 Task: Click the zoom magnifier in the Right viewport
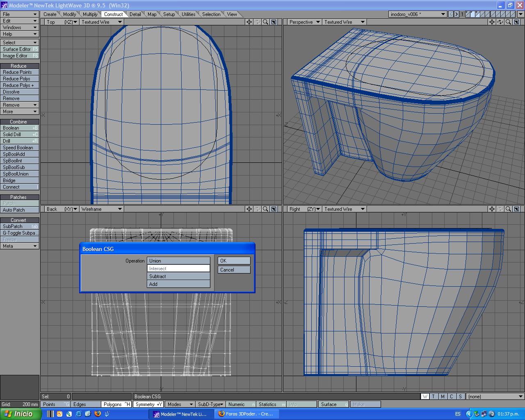tap(508, 209)
